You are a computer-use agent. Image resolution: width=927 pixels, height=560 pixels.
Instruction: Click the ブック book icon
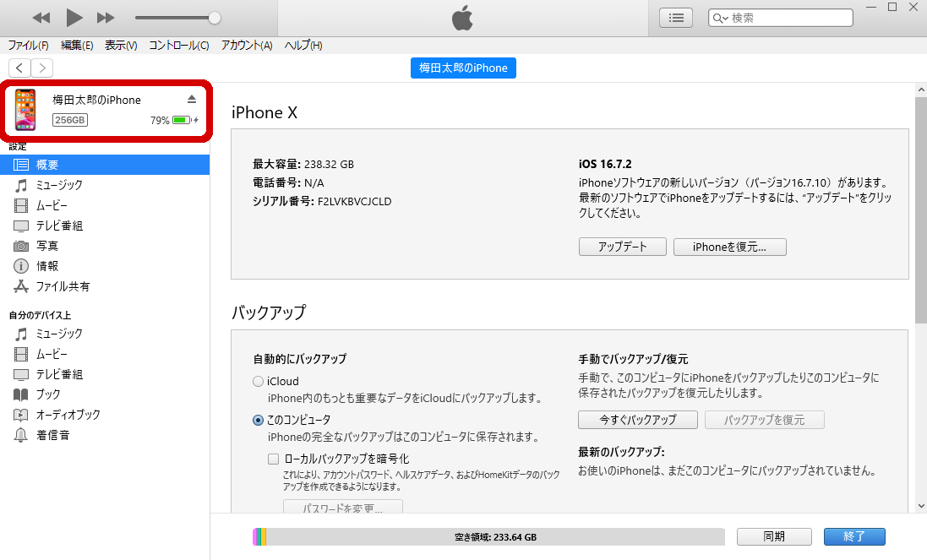point(20,394)
